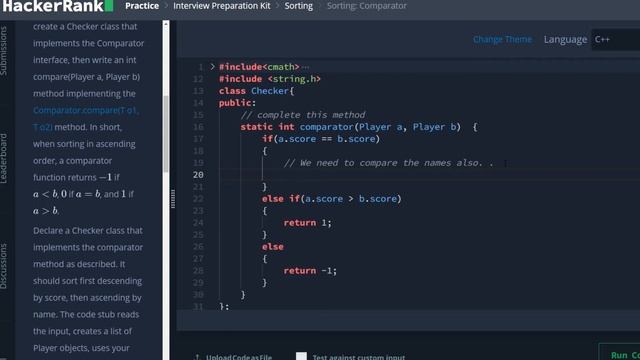Click the problem panel vertical scrollbar
Viewport: 640px width, 360px height.
[166, 135]
